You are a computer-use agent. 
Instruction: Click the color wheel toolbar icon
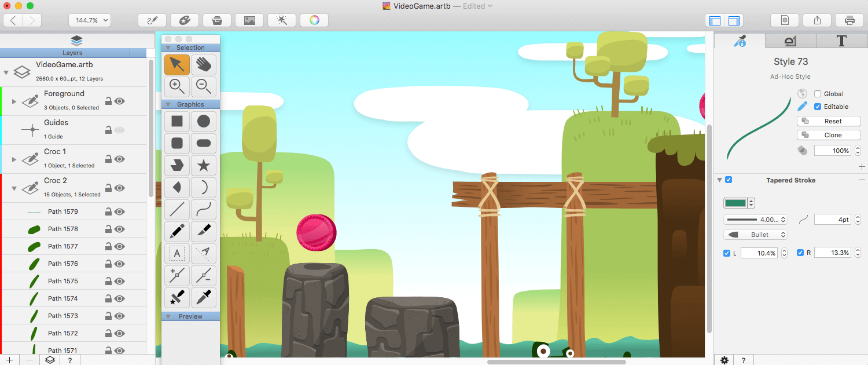tap(314, 20)
